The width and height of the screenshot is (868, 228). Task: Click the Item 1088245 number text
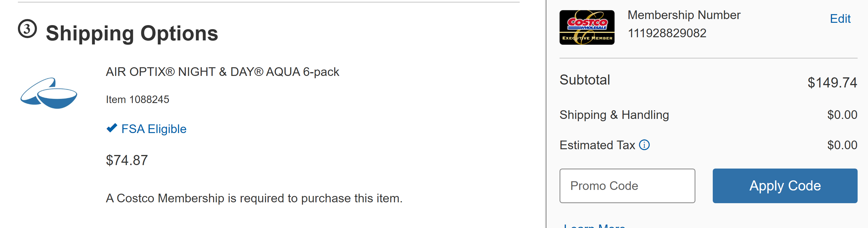[x=137, y=99]
